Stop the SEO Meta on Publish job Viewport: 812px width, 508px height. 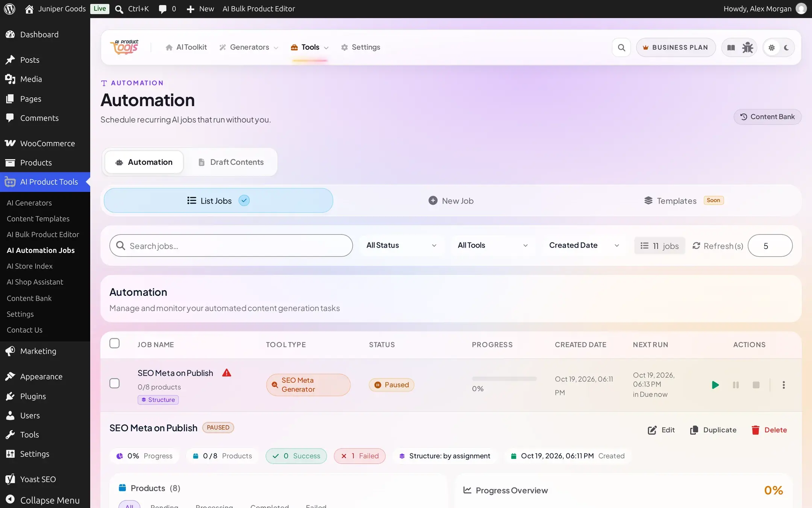click(x=756, y=385)
